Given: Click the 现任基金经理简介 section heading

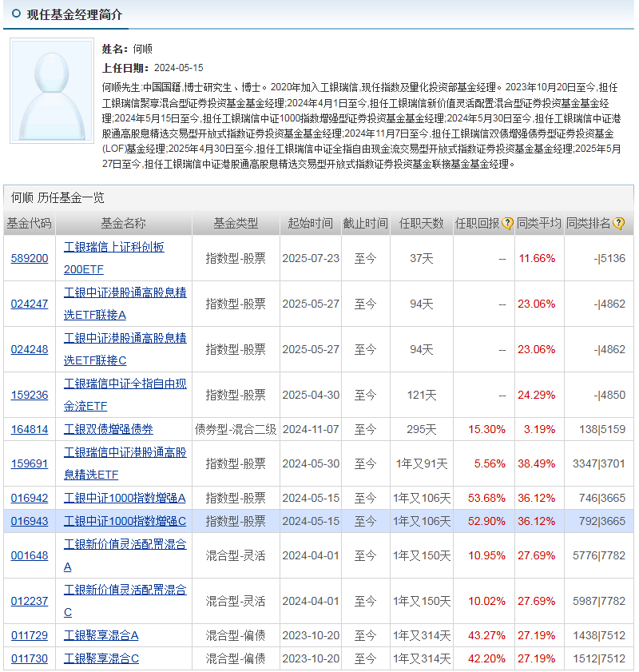Looking at the screenshot, I should pyautogui.click(x=74, y=14).
